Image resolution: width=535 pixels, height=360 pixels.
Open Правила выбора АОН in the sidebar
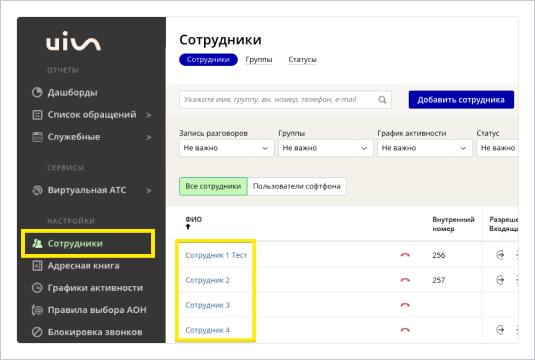89,310
